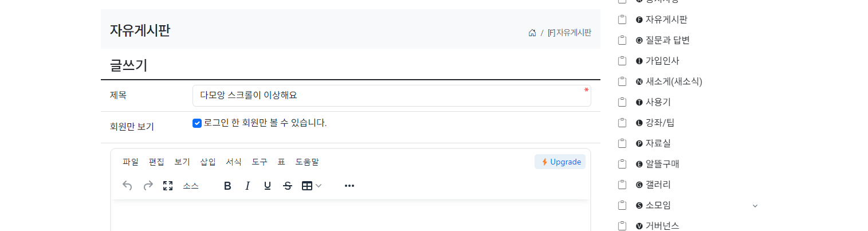The width and height of the screenshot is (868, 231).
Task: Apply underline formatting
Action: point(268,186)
